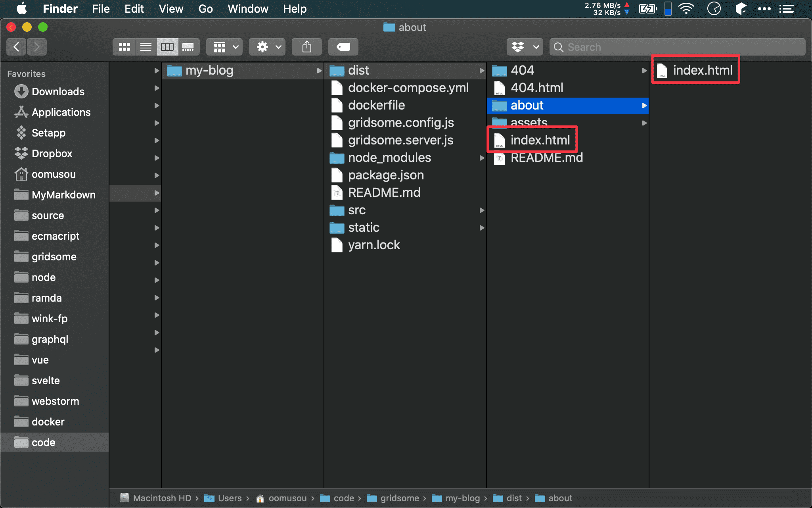This screenshot has height=508, width=812.
Task: Go forward with the forward arrow
Action: pyautogui.click(x=37, y=47)
